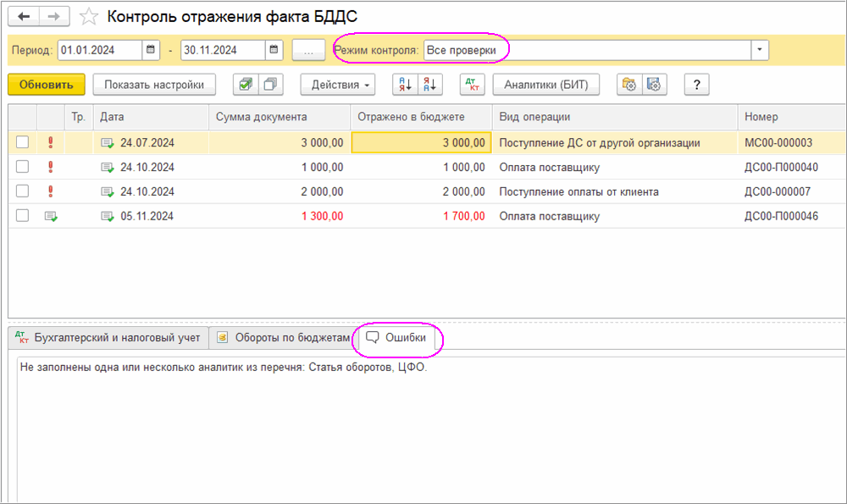The image size is (847, 504).
Task: Open calendar for period end date
Action: [274, 50]
